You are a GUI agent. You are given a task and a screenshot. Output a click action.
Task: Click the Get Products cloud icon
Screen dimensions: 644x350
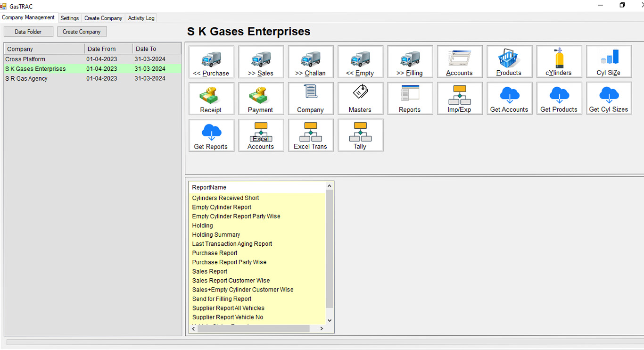coord(559,99)
